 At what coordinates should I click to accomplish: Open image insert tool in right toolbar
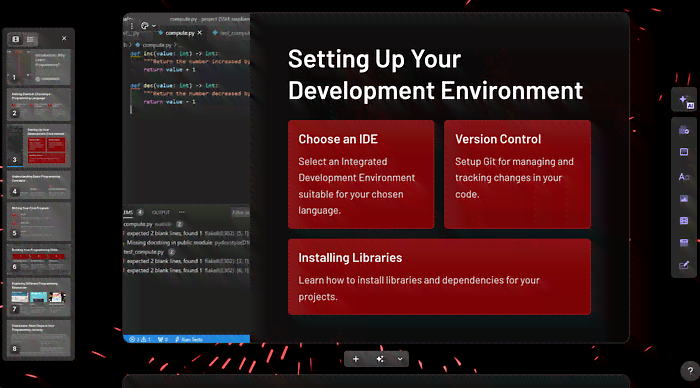tap(684, 199)
